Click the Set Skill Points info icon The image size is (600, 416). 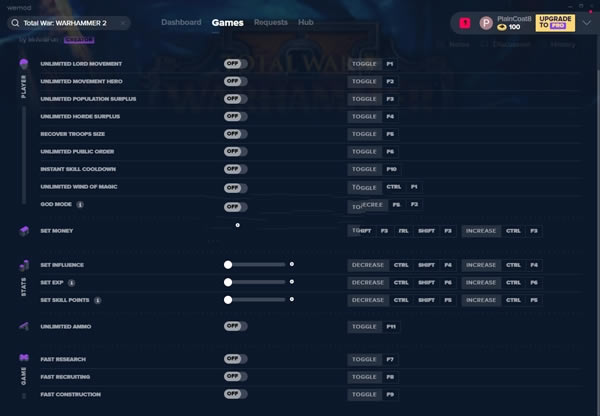click(x=98, y=300)
